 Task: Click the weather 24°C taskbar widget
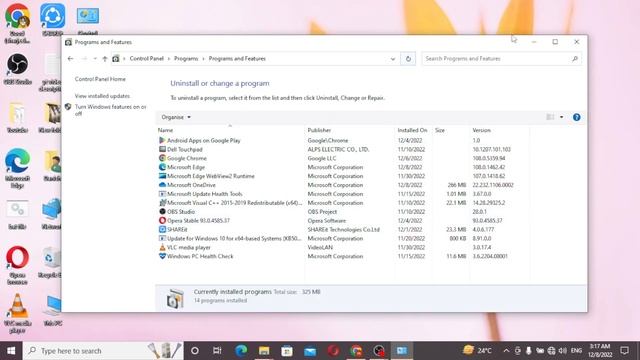tap(477, 351)
